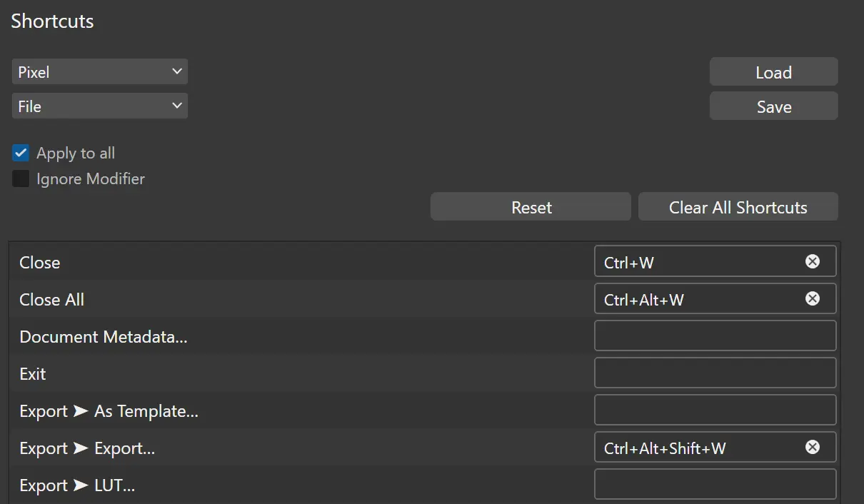Click the Document Metadata shortcut field

715,336
